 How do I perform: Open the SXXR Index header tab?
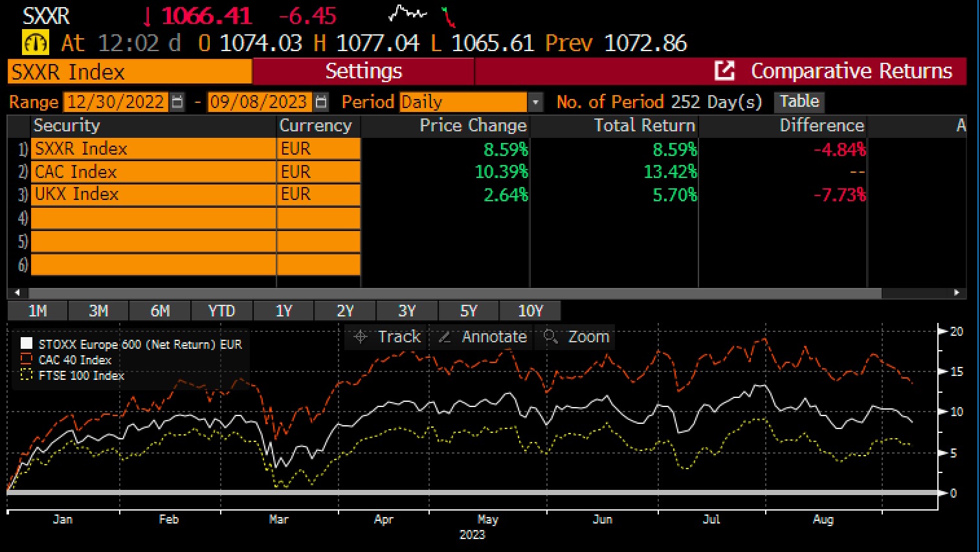click(x=129, y=72)
